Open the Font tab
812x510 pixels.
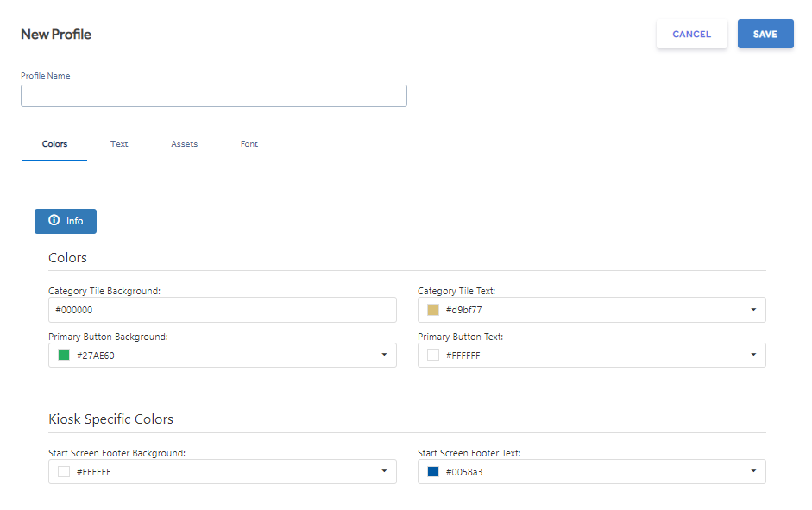pos(249,144)
